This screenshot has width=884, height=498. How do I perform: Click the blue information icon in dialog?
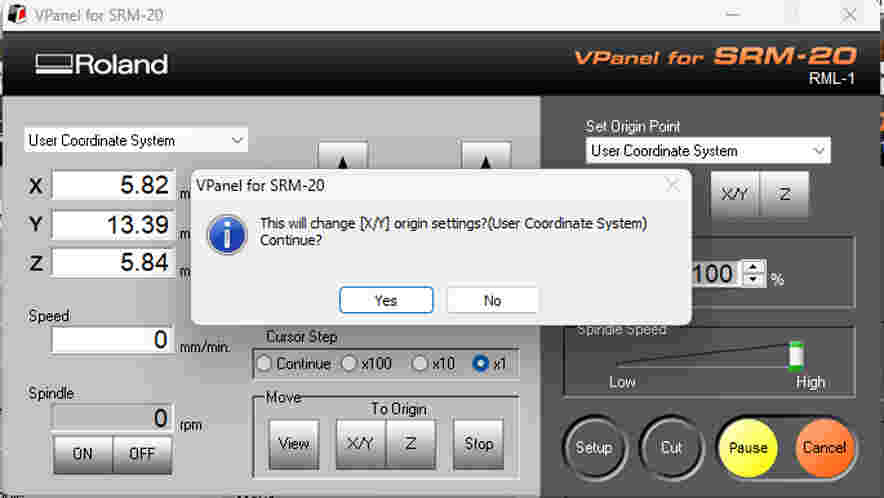click(227, 235)
